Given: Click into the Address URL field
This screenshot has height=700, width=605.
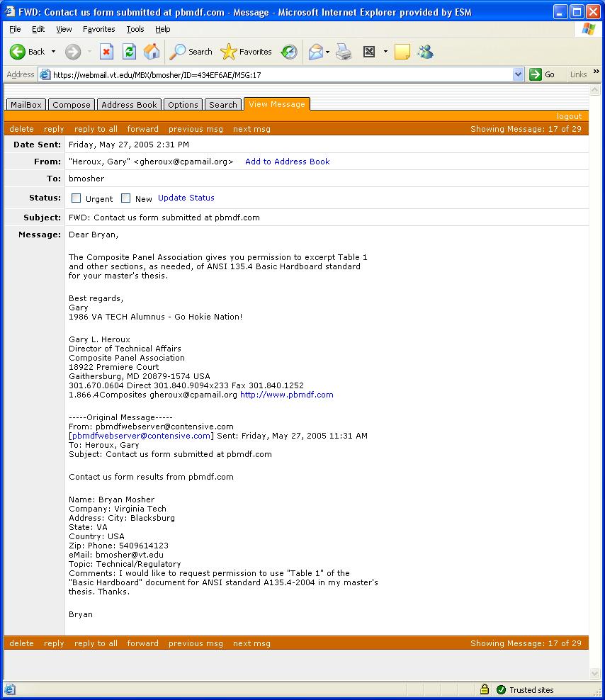Looking at the screenshot, I should tap(281, 74).
